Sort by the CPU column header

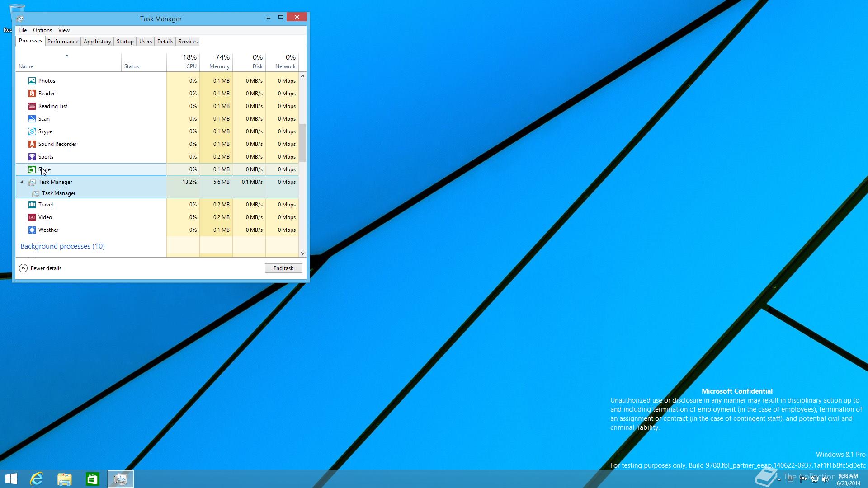[x=183, y=62]
